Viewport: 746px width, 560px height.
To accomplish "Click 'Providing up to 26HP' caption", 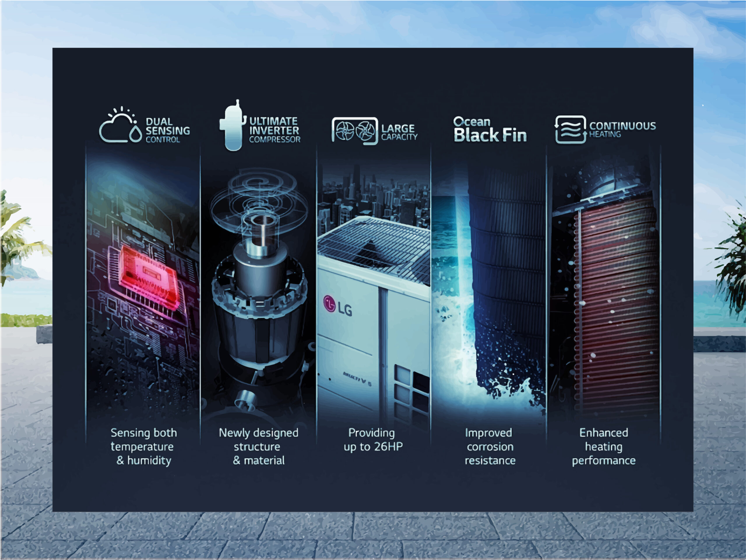I will pos(373,440).
